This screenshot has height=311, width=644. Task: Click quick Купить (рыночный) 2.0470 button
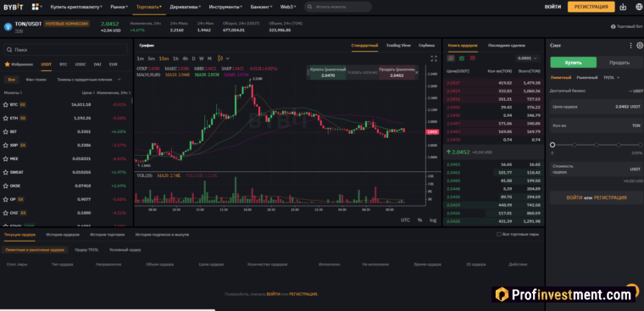click(x=327, y=73)
